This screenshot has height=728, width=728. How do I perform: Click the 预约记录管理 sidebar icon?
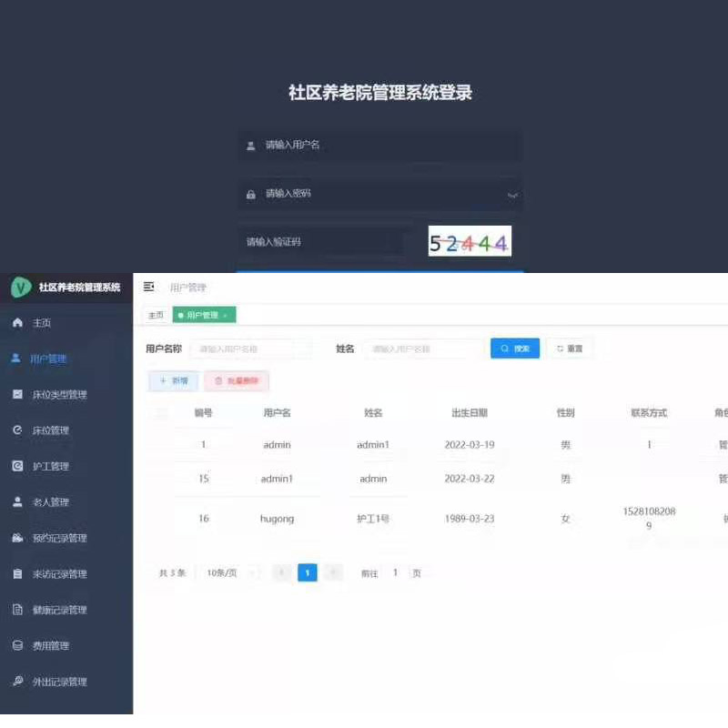17,538
